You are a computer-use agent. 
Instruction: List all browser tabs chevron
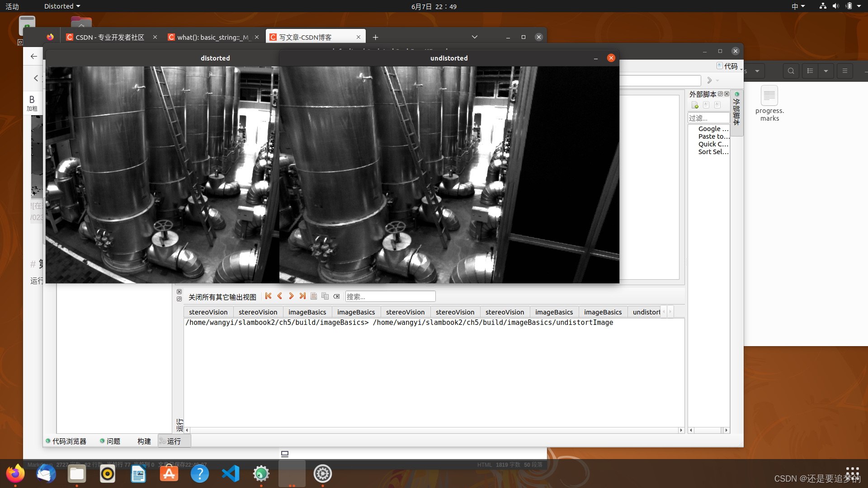(x=475, y=37)
